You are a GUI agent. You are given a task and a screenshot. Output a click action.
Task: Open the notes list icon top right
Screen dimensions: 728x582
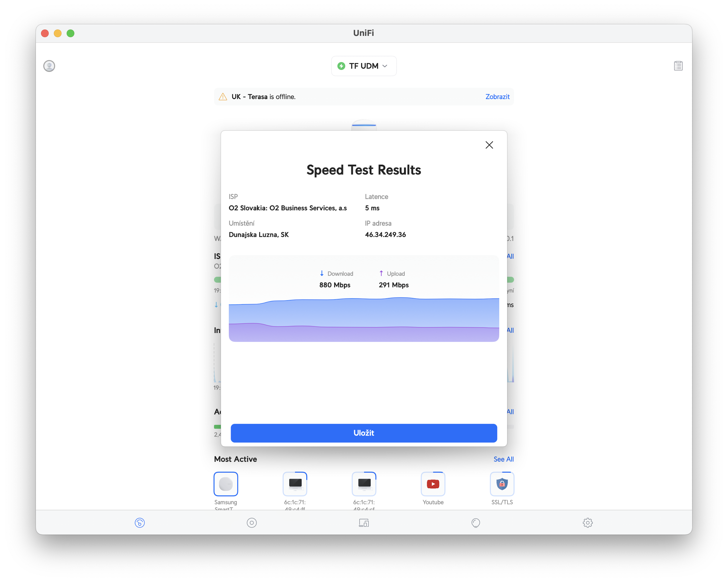pyautogui.click(x=678, y=66)
